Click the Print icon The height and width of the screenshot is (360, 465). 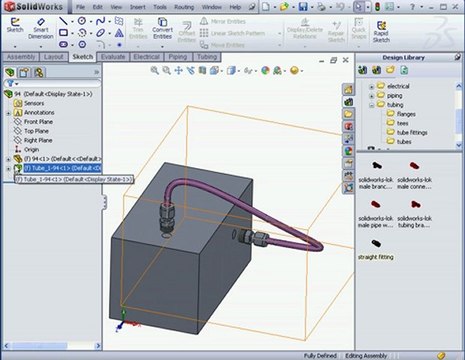(321, 7)
